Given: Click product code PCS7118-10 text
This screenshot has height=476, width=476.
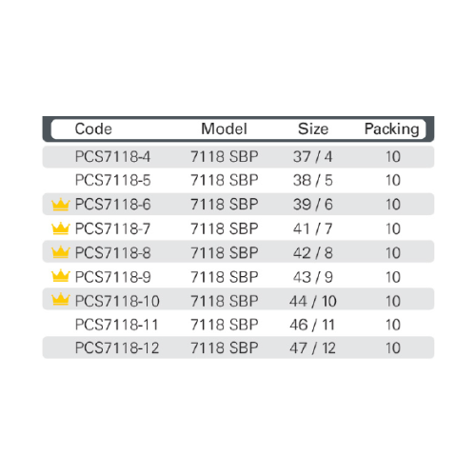Looking at the screenshot, I should 117,301.
